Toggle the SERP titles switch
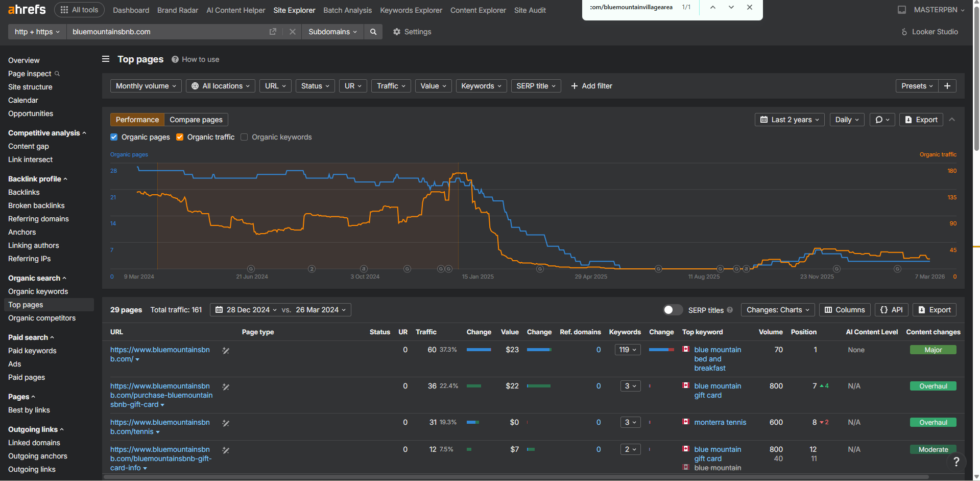Screen dimensions: 980x481 tap(673, 310)
